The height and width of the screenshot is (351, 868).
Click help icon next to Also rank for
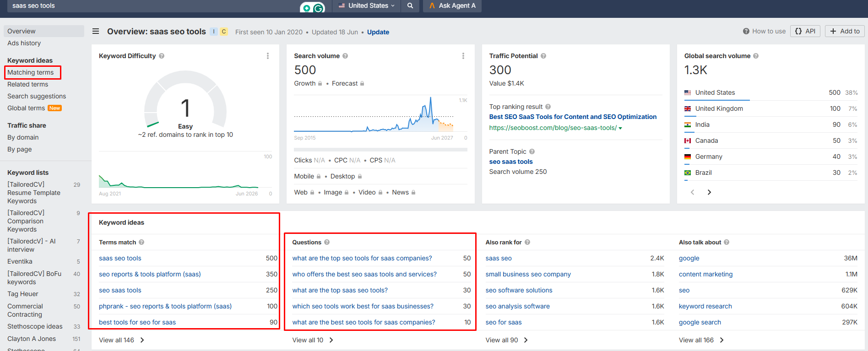tap(527, 242)
